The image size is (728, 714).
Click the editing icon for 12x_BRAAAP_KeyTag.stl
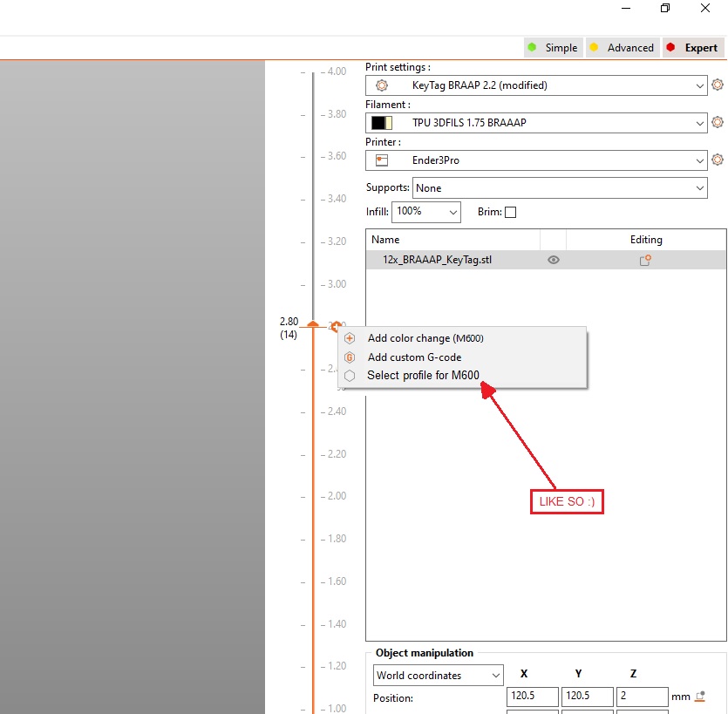(644, 259)
